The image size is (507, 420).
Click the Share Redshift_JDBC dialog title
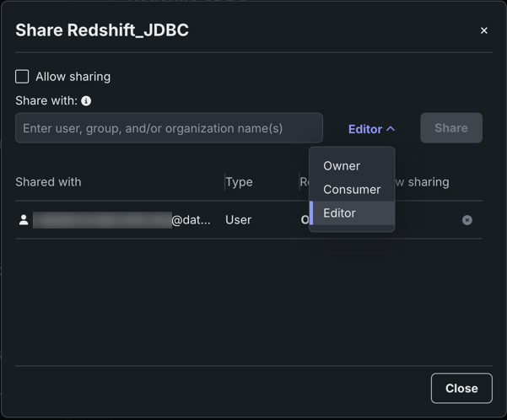click(102, 30)
